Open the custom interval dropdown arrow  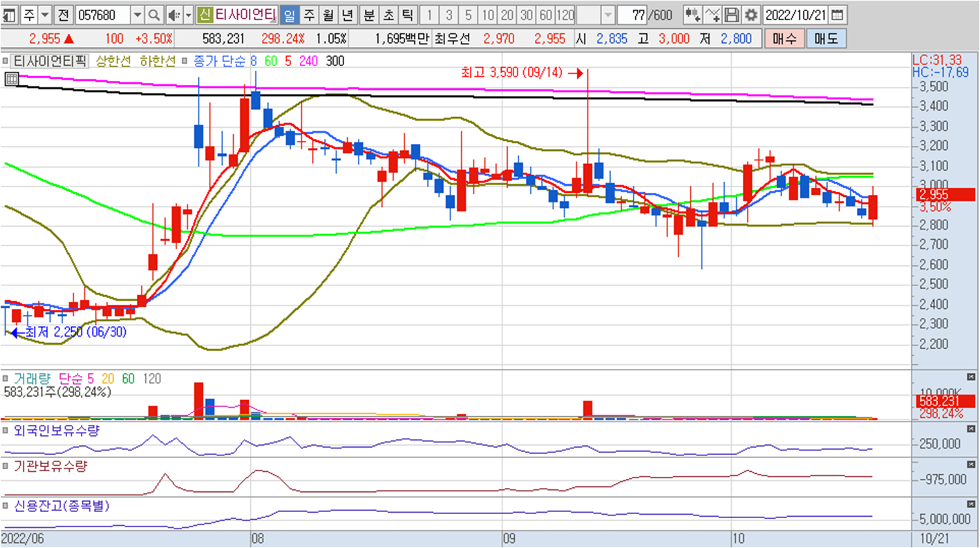[x=608, y=14]
